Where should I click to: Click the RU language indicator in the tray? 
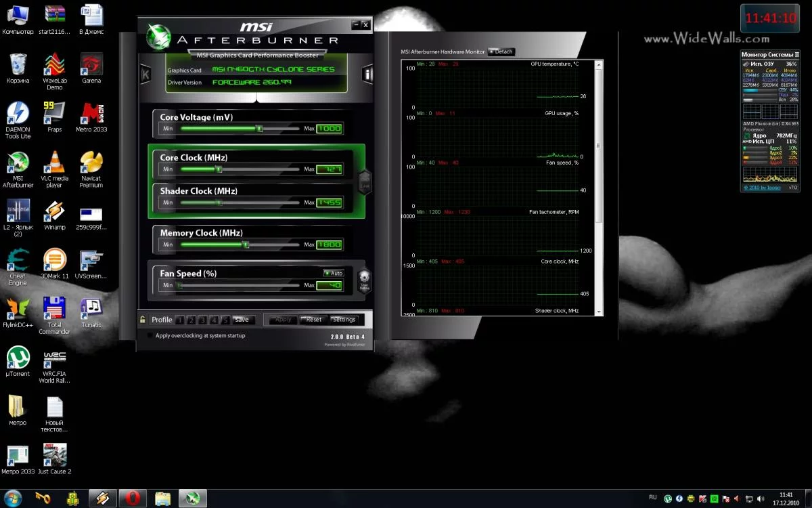[x=653, y=498]
